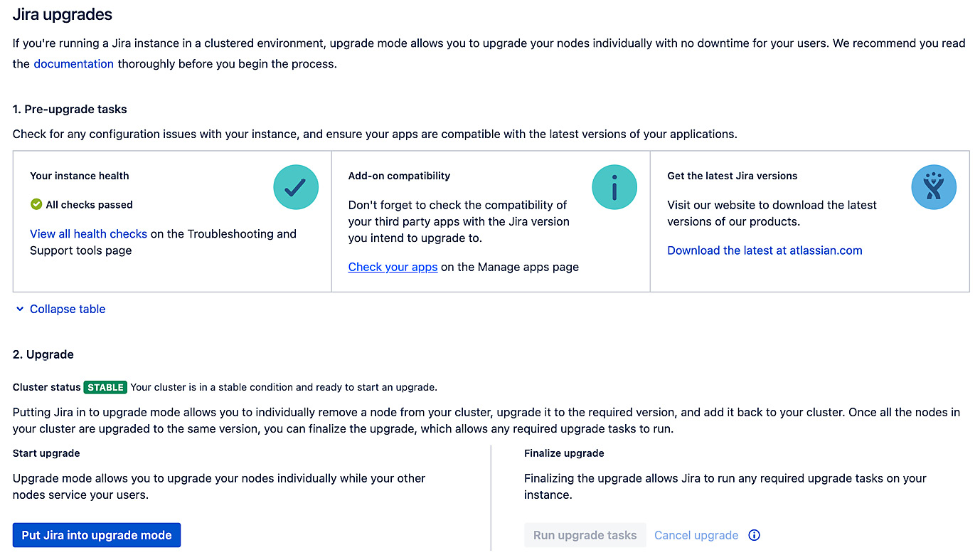
Task: Click the Your instance health card
Action: [x=171, y=221]
